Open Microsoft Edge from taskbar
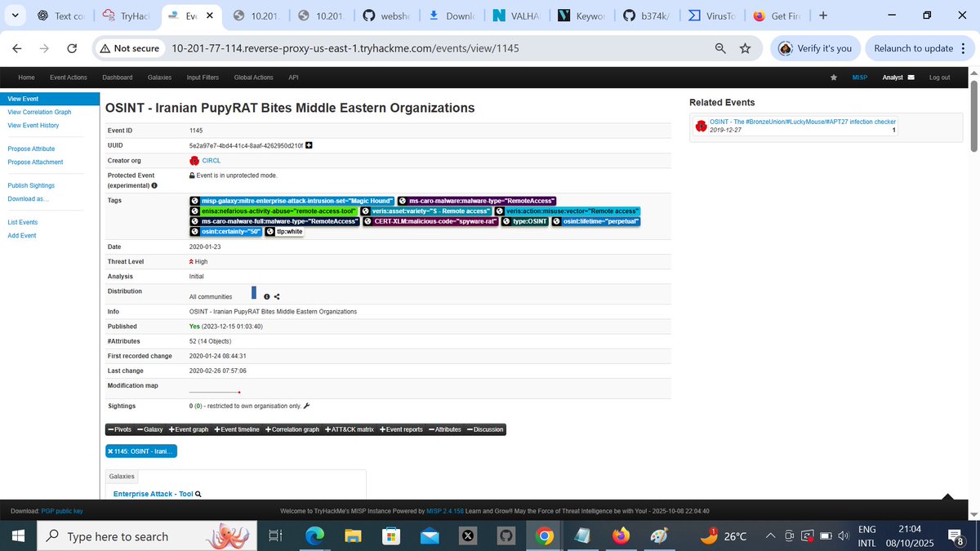The height and width of the screenshot is (551, 980). tap(314, 536)
